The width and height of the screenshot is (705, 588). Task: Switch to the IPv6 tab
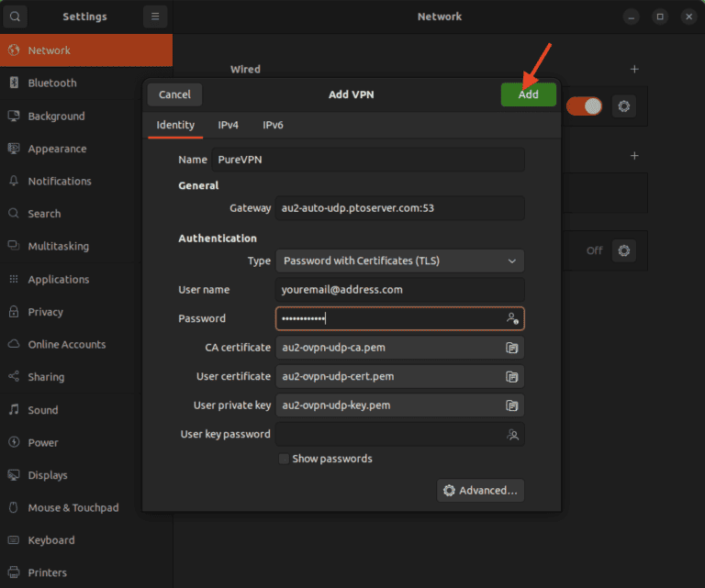click(x=273, y=125)
